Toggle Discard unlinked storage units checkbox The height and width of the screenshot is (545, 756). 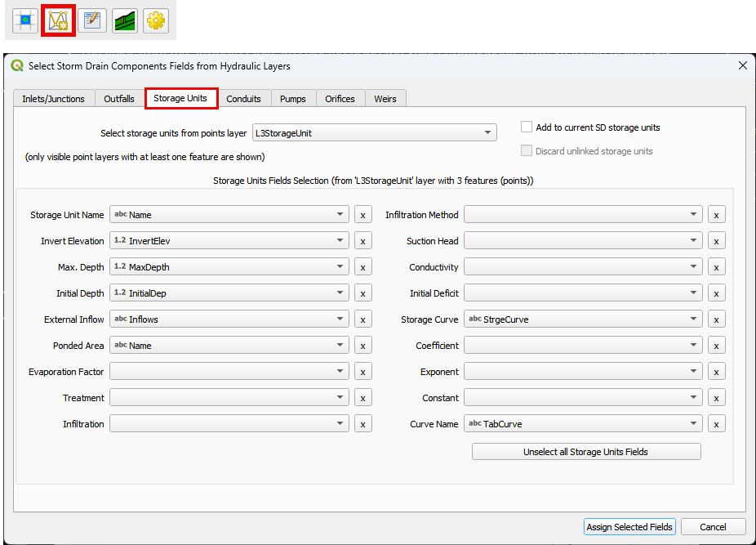[x=527, y=151]
